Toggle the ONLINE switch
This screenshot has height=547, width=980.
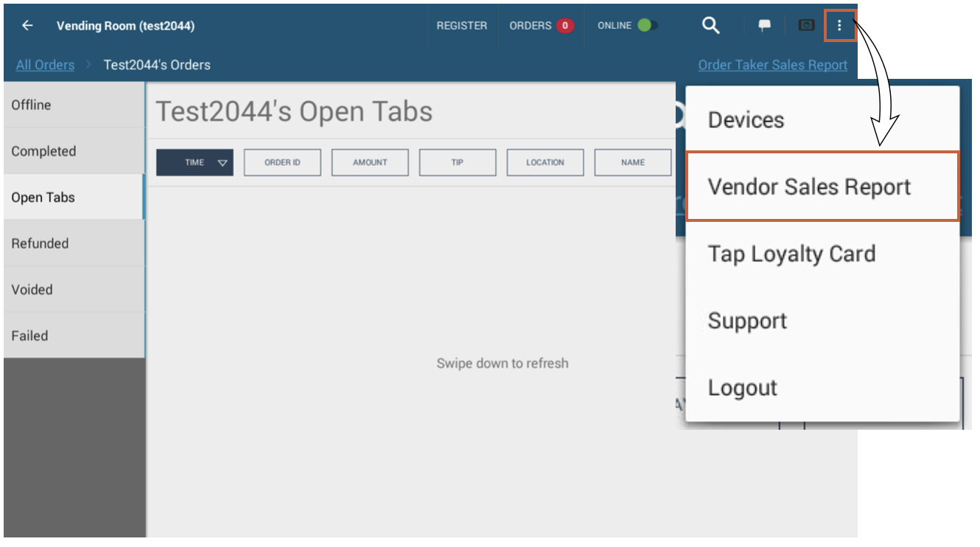pos(648,26)
